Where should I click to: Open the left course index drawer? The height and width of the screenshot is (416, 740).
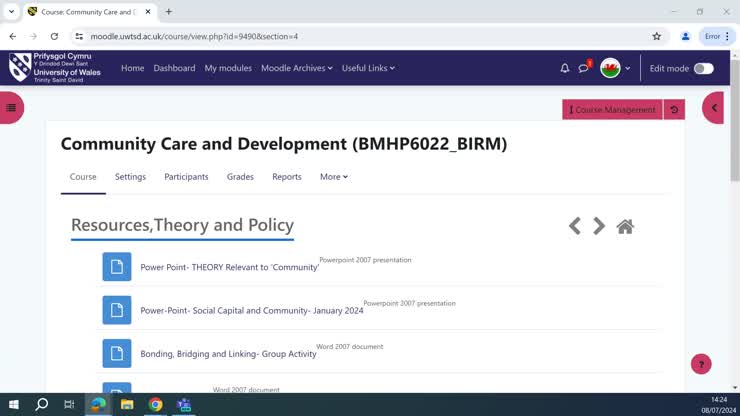(x=11, y=108)
